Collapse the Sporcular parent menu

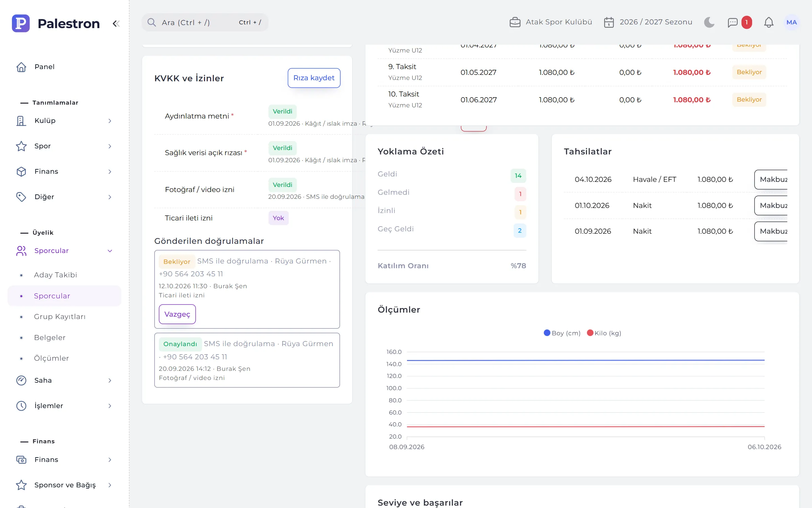pyautogui.click(x=64, y=251)
